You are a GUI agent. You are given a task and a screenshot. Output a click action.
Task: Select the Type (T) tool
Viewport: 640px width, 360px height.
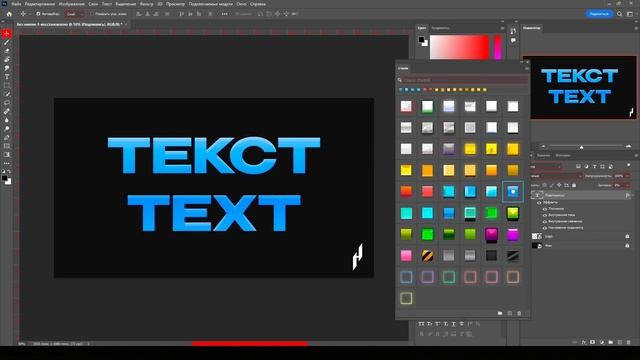[7, 77]
